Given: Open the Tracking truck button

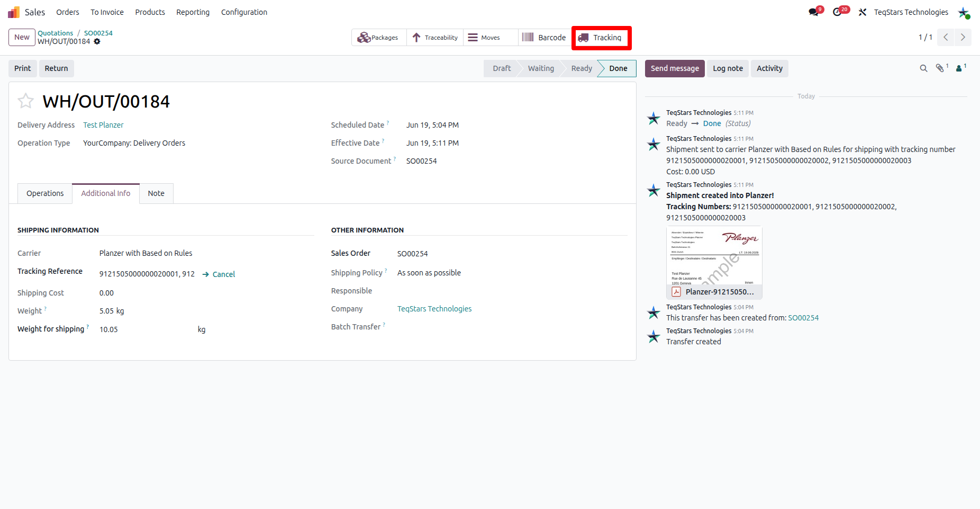Looking at the screenshot, I should (601, 38).
